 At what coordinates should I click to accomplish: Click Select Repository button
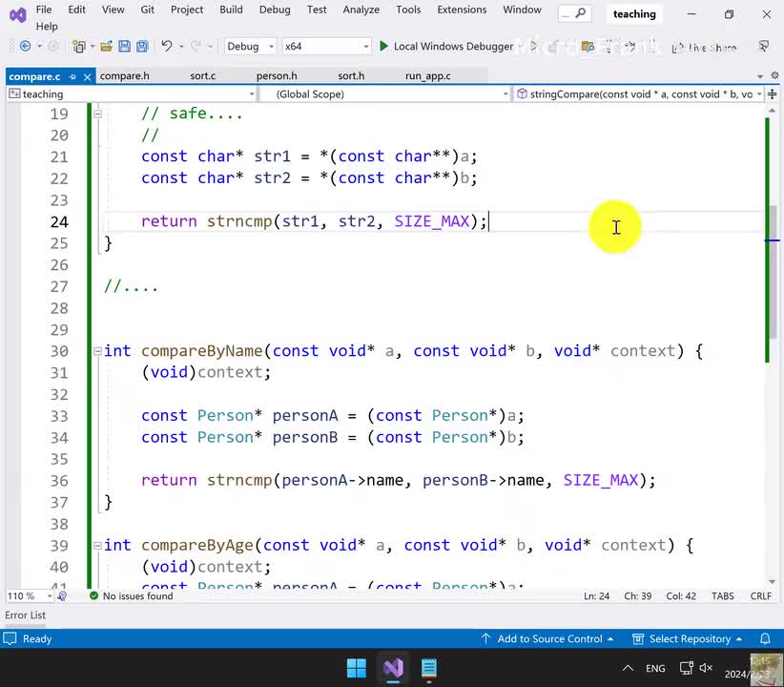(688, 639)
